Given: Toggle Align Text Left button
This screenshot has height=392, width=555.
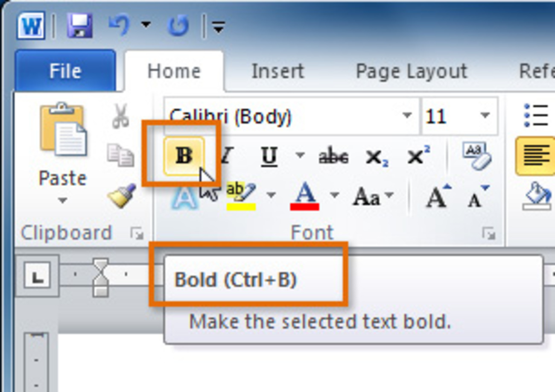Looking at the screenshot, I should [535, 156].
